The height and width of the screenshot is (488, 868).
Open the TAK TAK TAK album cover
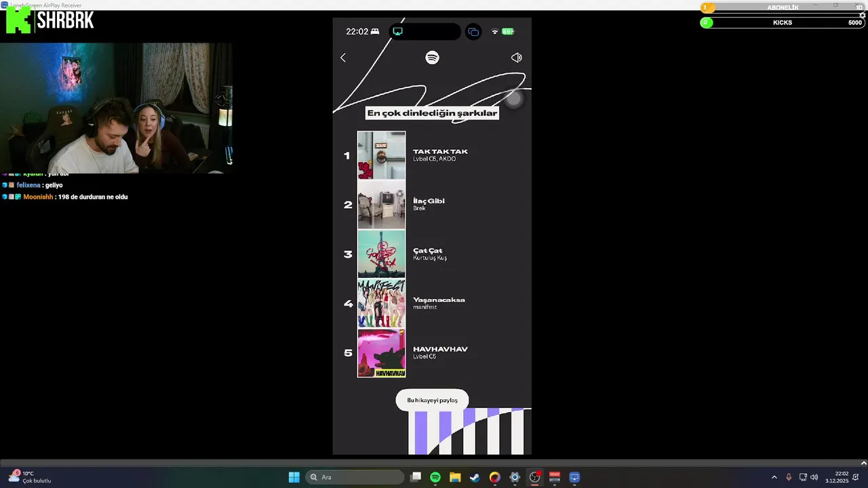pos(381,155)
